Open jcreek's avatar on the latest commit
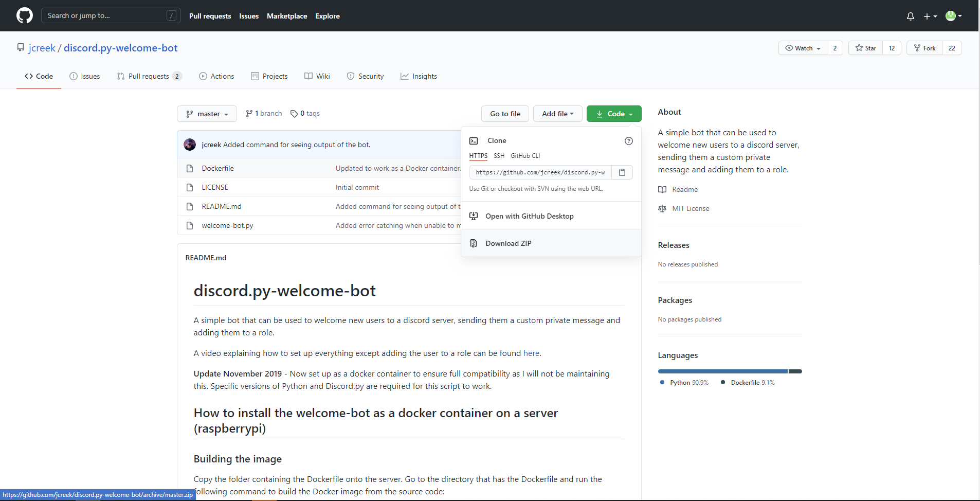The width and height of the screenshot is (980, 501). tap(190, 145)
